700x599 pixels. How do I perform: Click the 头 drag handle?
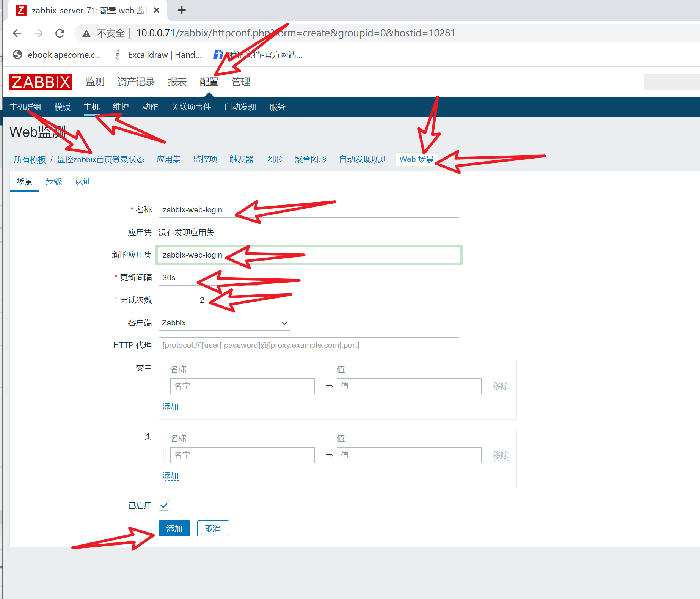tap(165, 455)
